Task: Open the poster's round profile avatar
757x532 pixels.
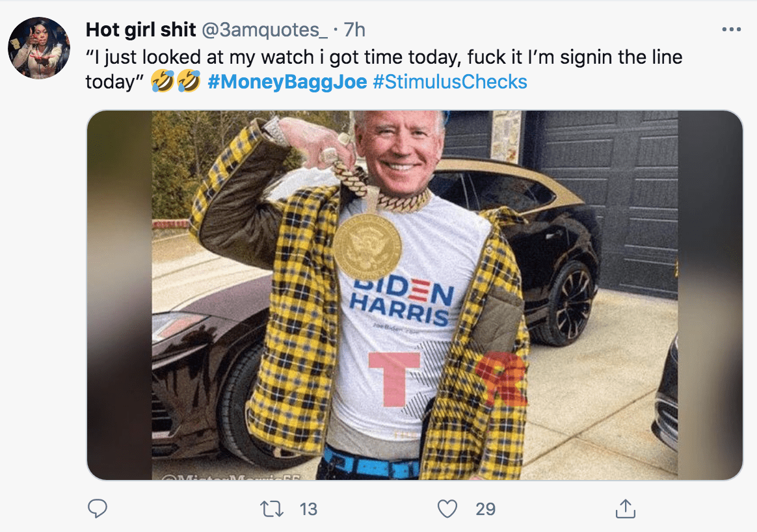Action: coord(39,47)
